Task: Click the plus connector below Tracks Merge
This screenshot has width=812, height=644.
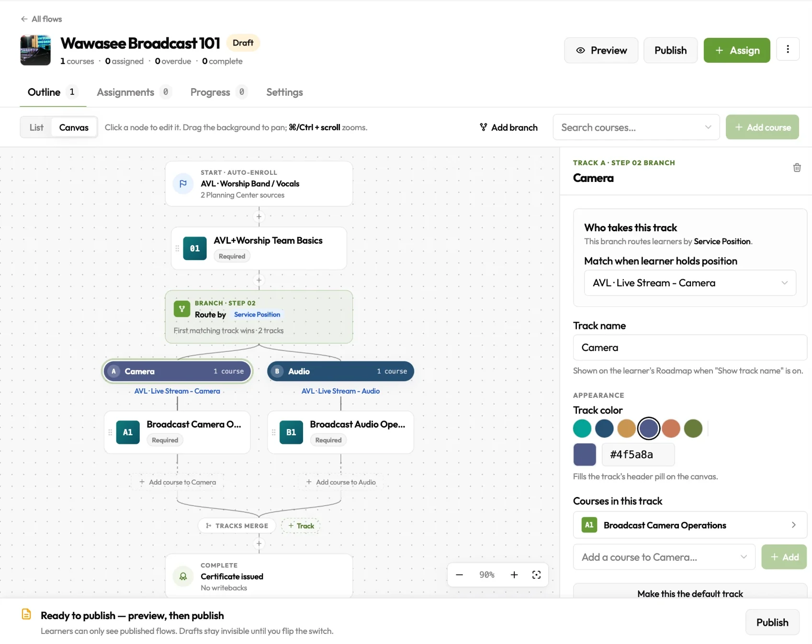Action: pyautogui.click(x=259, y=543)
